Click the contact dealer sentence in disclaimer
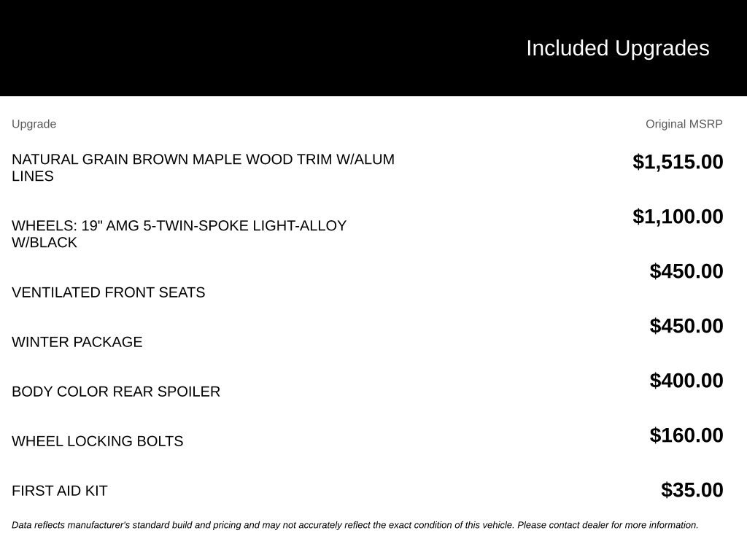This screenshot has height=560, width=747. (608, 525)
